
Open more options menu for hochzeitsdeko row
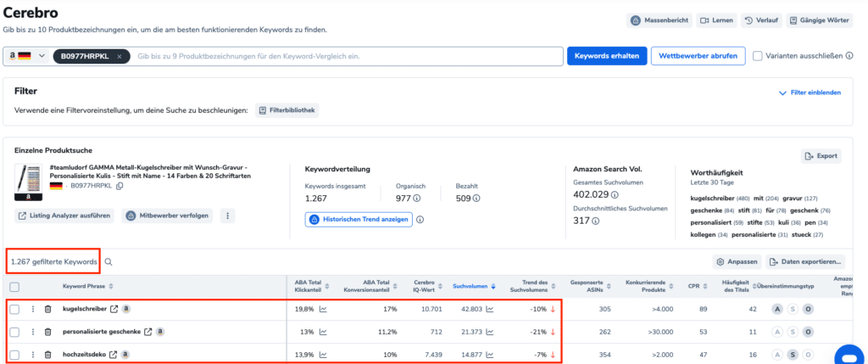coord(33,355)
